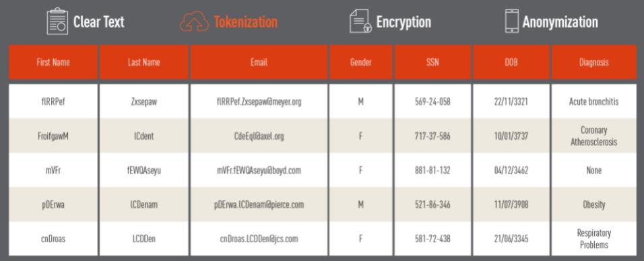
Task: Select the email cell CdeEql@axel.org
Action: [259, 136]
